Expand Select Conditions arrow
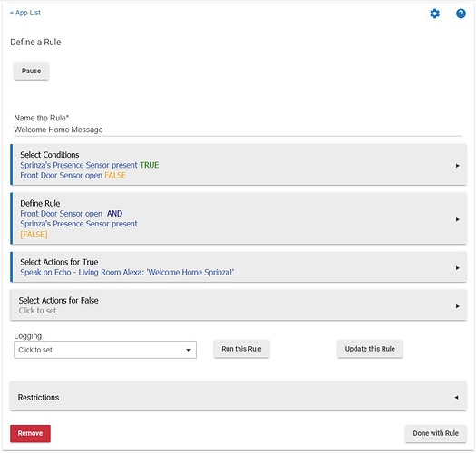 pos(457,166)
